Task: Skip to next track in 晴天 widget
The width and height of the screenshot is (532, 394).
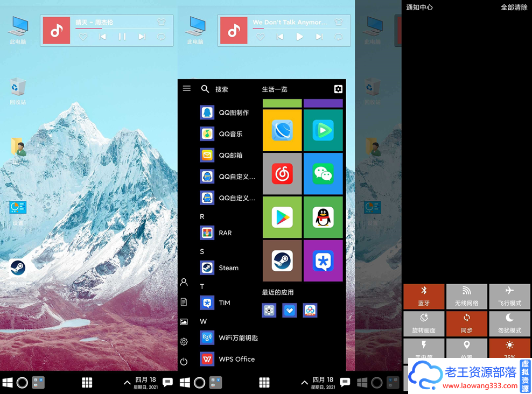Action: click(x=142, y=37)
